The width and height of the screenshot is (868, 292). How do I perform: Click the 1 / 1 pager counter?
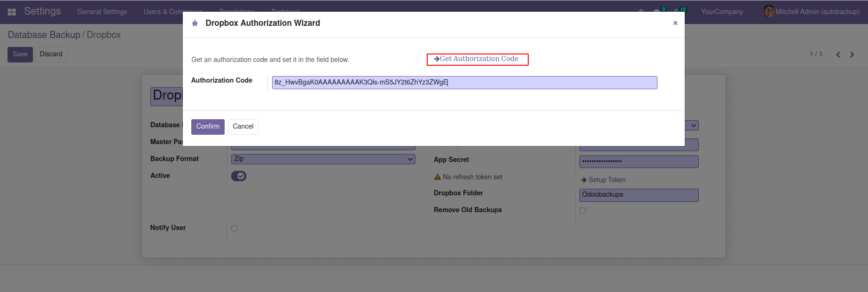(816, 54)
